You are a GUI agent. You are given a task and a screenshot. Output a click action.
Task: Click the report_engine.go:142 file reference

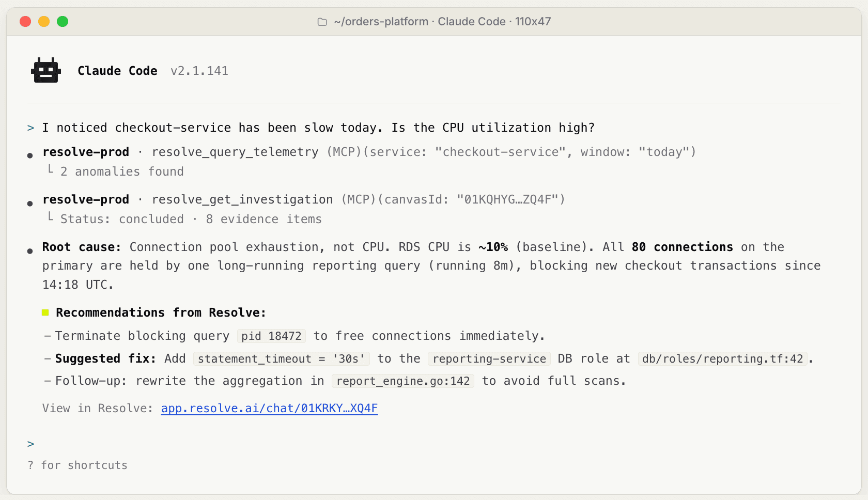403,381
